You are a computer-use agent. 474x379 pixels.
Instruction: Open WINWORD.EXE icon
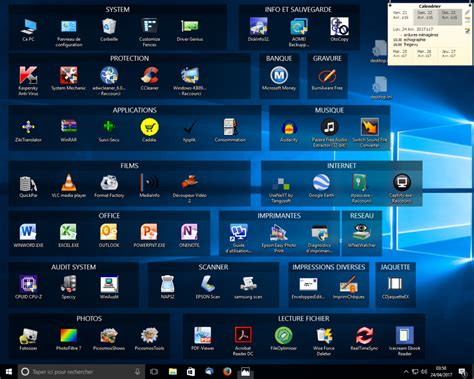28,232
